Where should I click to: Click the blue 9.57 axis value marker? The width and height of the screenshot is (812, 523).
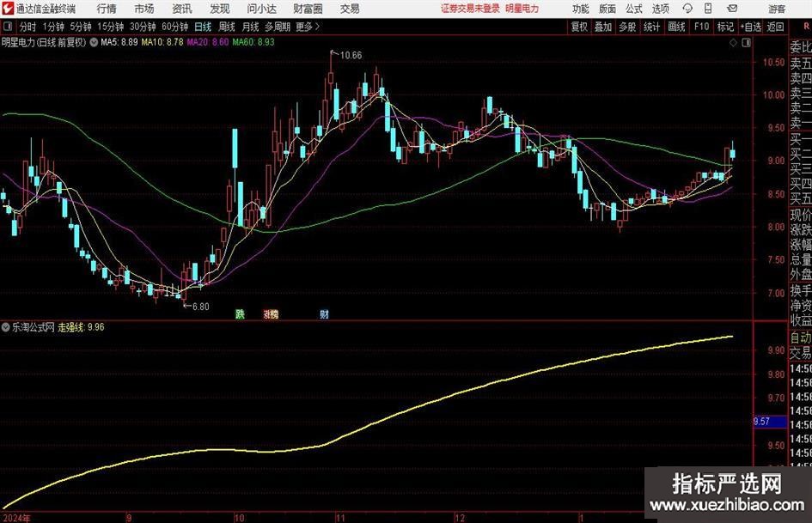point(770,421)
